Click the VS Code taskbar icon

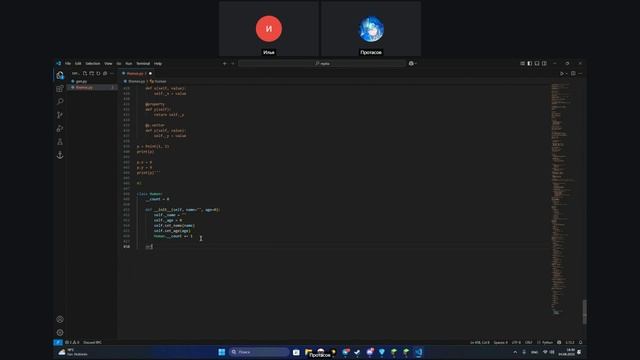tap(419, 352)
